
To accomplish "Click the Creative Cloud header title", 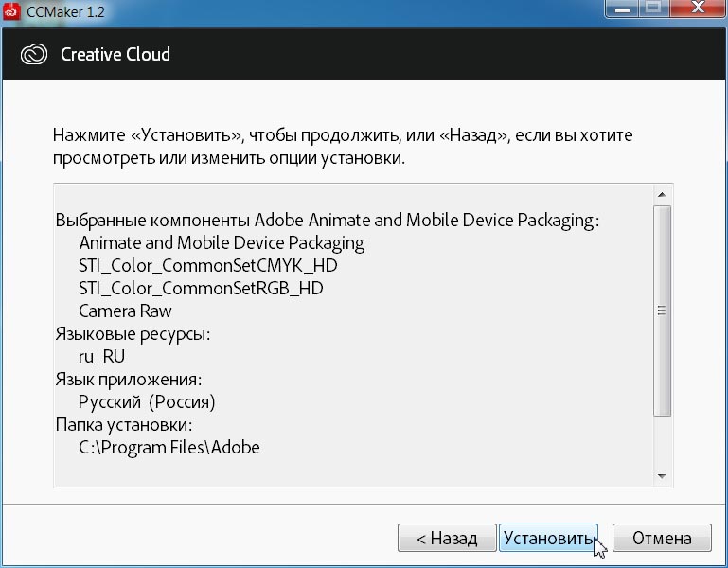I will 115,54.
